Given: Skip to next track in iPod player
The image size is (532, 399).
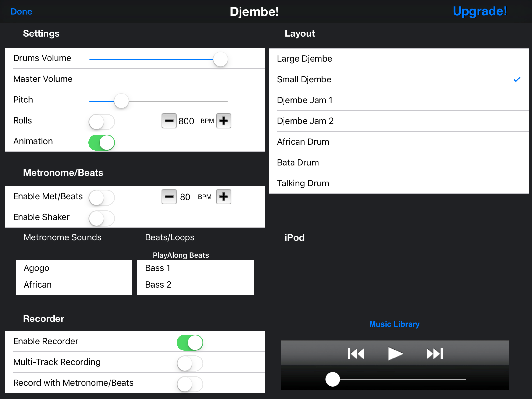Looking at the screenshot, I should pos(434,354).
